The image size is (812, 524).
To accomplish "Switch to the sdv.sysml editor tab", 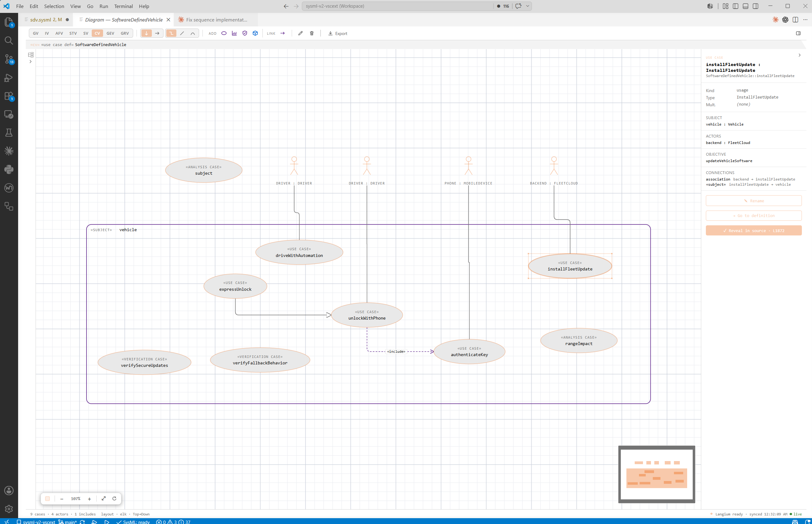I will [46, 20].
